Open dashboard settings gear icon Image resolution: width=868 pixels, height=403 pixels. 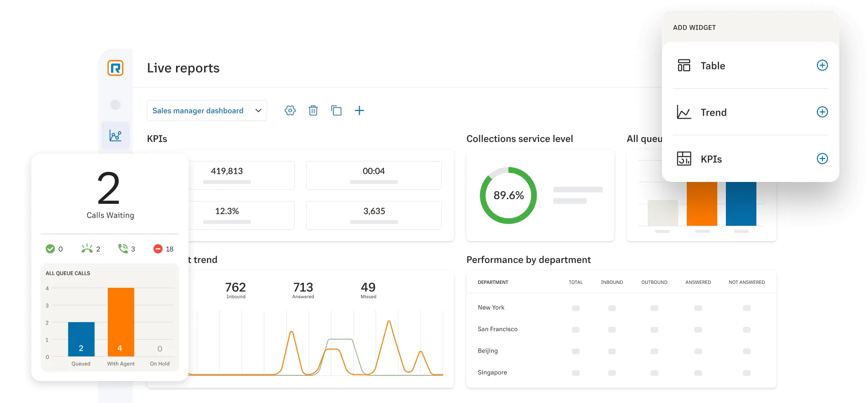click(290, 111)
